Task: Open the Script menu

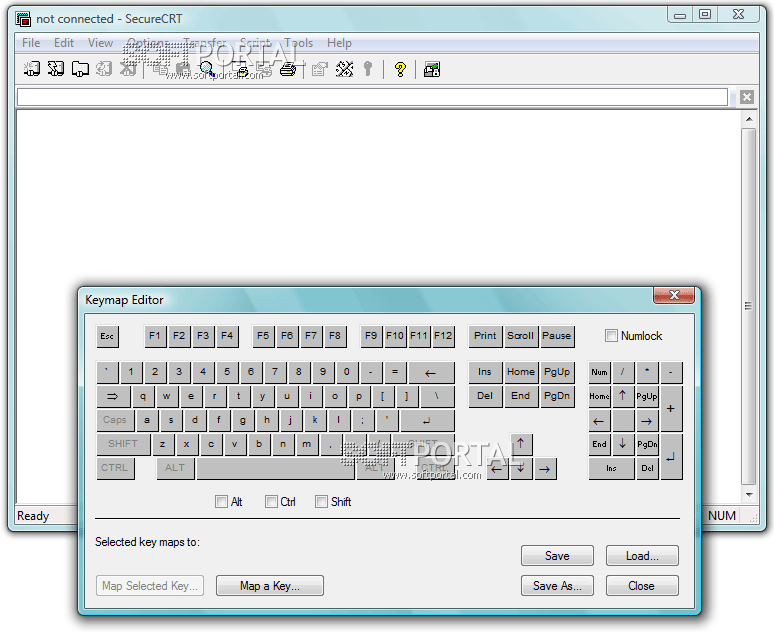Action: click(255, 43)
